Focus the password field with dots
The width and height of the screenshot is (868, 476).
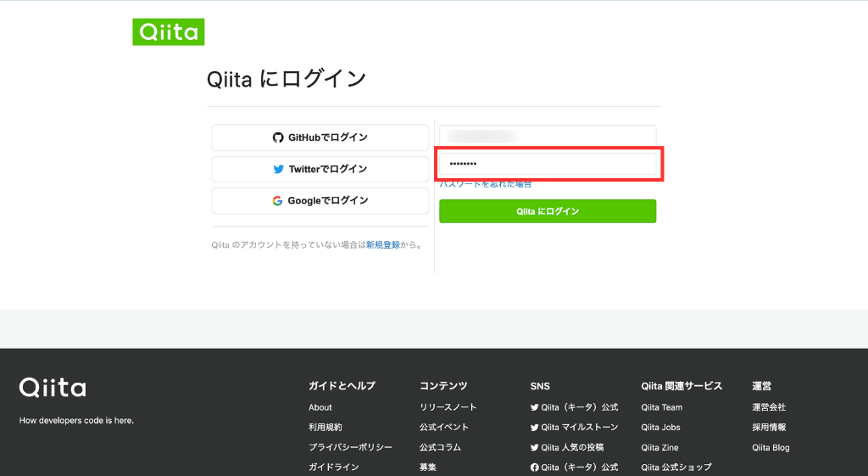pos(548,164)
